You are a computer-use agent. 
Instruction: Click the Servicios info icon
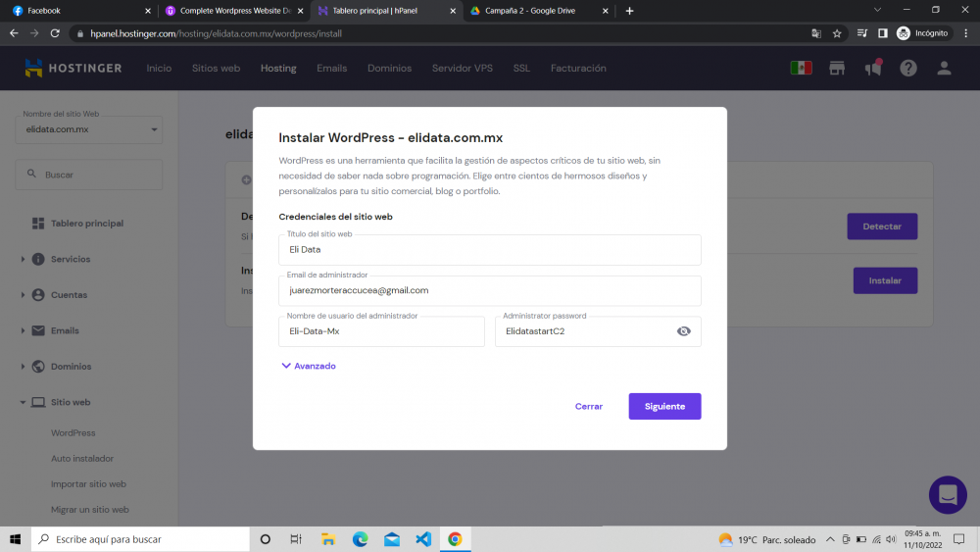38,259
